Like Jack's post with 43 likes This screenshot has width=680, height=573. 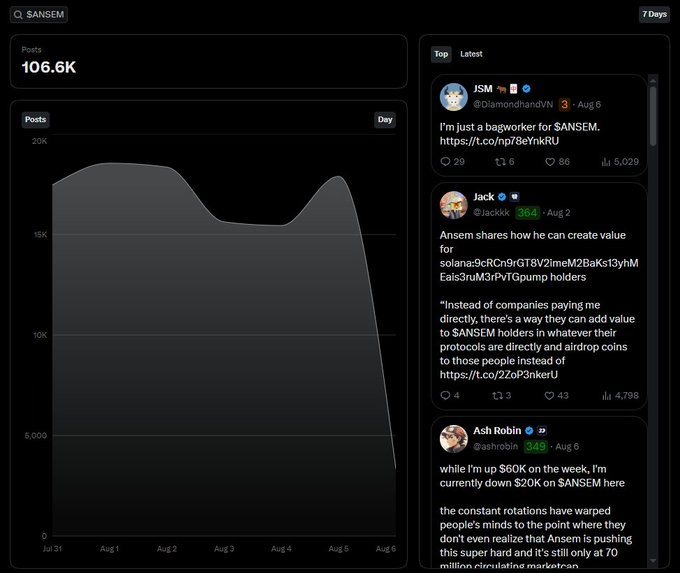549,396
